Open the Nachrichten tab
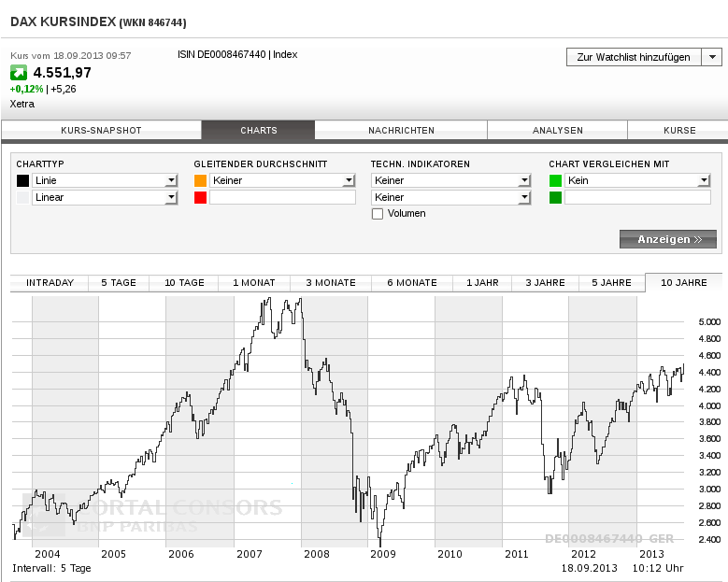 401,131
